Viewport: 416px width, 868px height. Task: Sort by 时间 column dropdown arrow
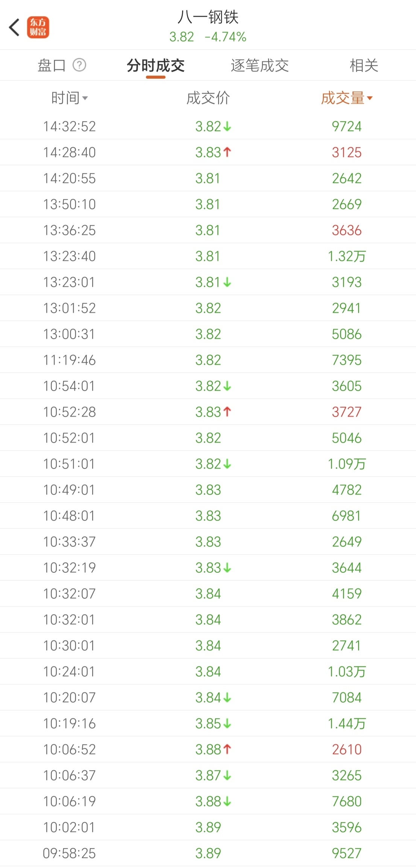(x=85, y=98)
